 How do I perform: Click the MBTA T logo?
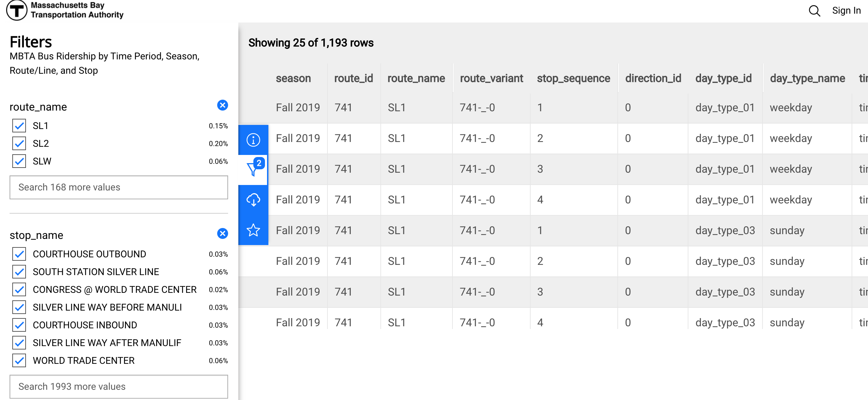tap(16, 10)
